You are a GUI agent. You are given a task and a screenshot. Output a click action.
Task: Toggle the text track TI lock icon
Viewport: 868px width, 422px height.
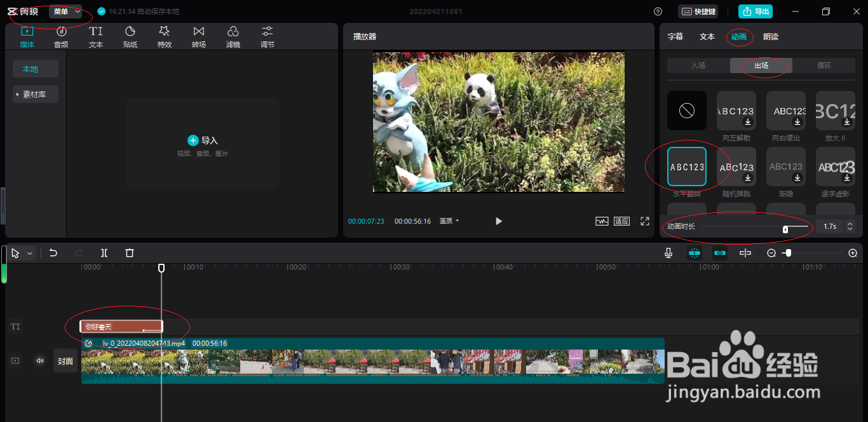(x=15, y=327)
